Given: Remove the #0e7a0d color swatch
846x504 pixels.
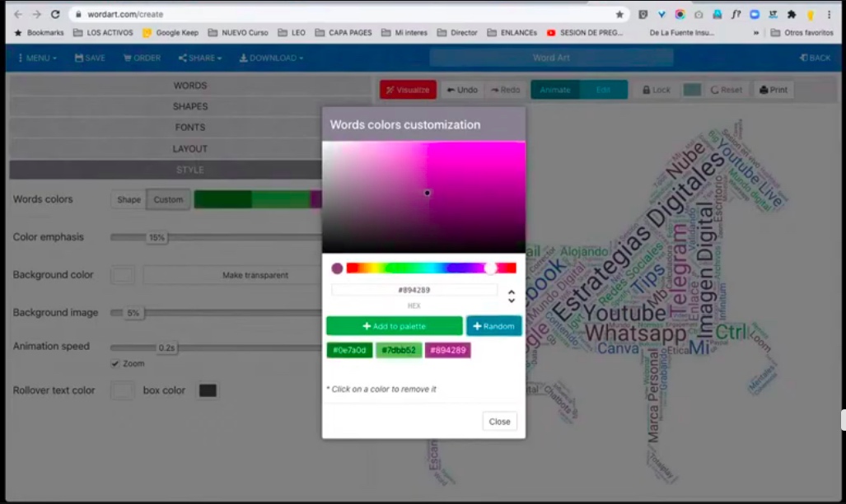Looking at the screenshot, I should [349, 350].
